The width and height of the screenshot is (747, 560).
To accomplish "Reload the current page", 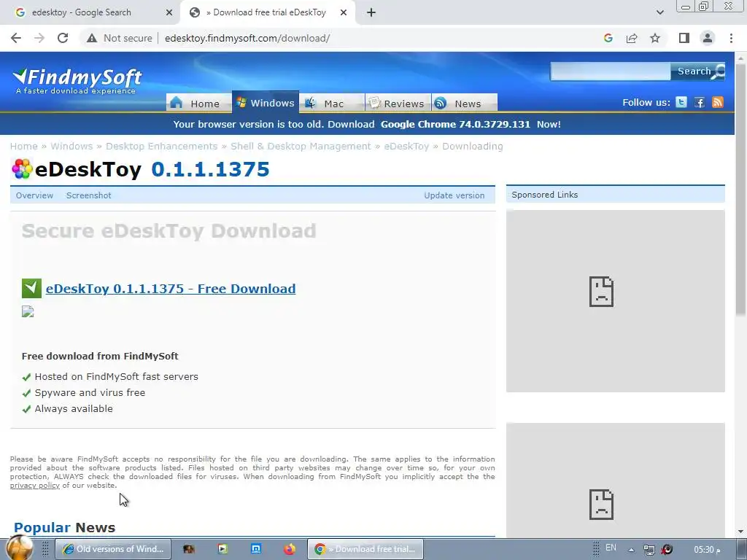I will (63, 38).
